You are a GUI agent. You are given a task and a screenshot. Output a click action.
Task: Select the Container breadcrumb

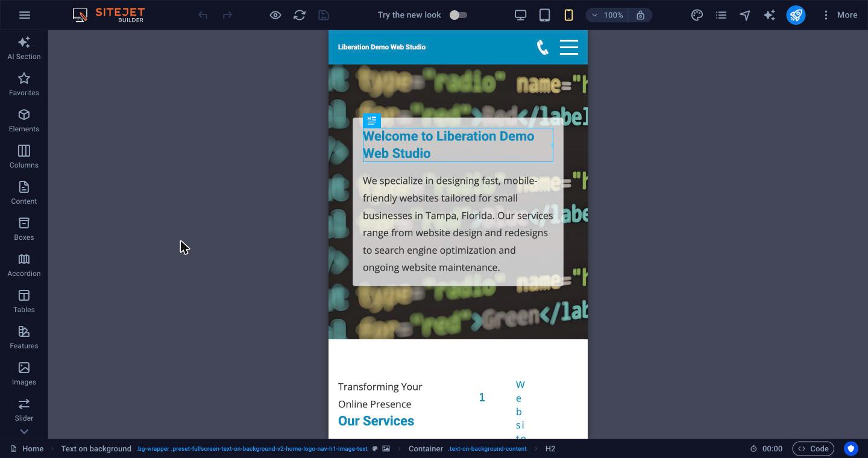tap(426, 449)
